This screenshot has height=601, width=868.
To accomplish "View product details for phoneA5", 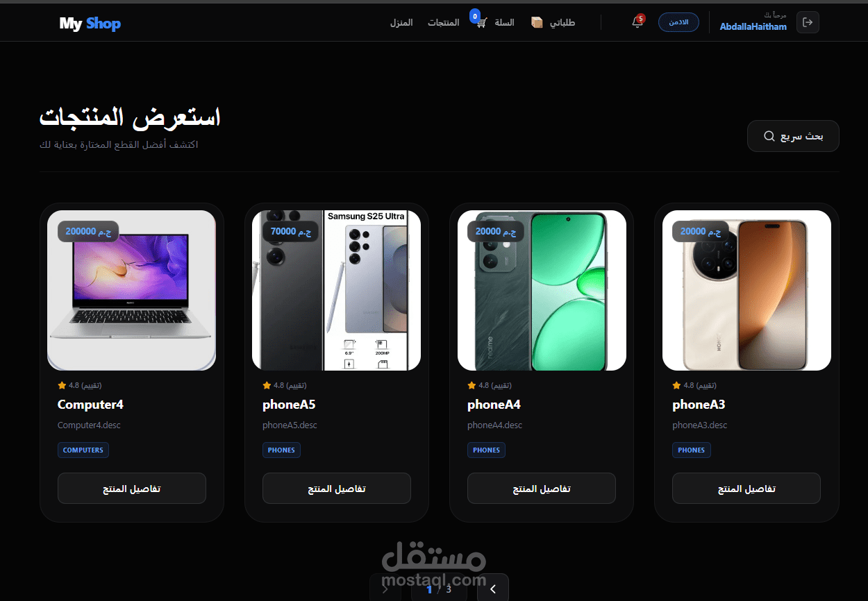I will pos(337,489).
